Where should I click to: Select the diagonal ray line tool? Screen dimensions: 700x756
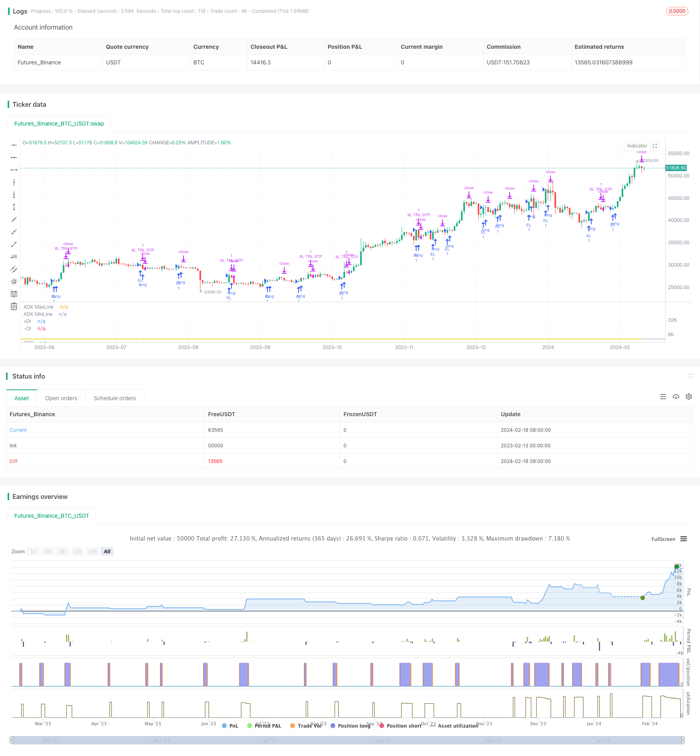[x=14, y=232]
